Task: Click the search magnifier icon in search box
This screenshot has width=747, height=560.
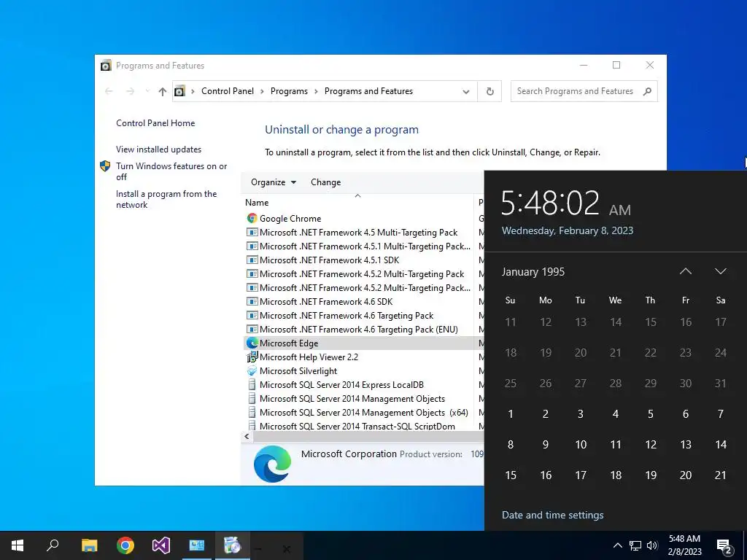Action: point(647,91)
